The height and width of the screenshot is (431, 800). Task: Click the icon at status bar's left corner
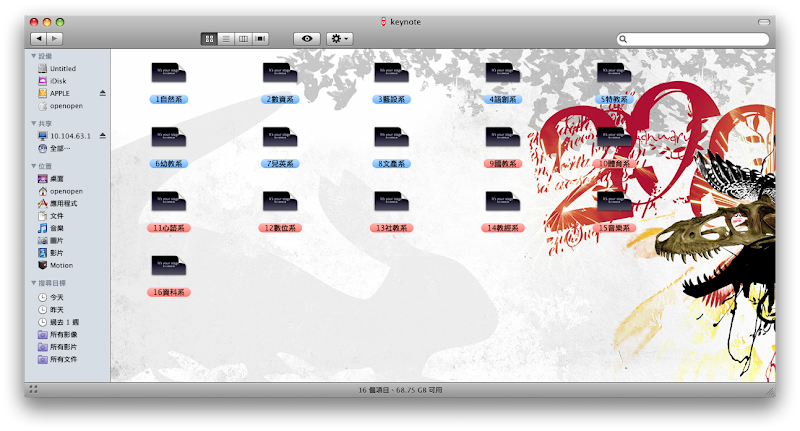(x=34, y=390)
